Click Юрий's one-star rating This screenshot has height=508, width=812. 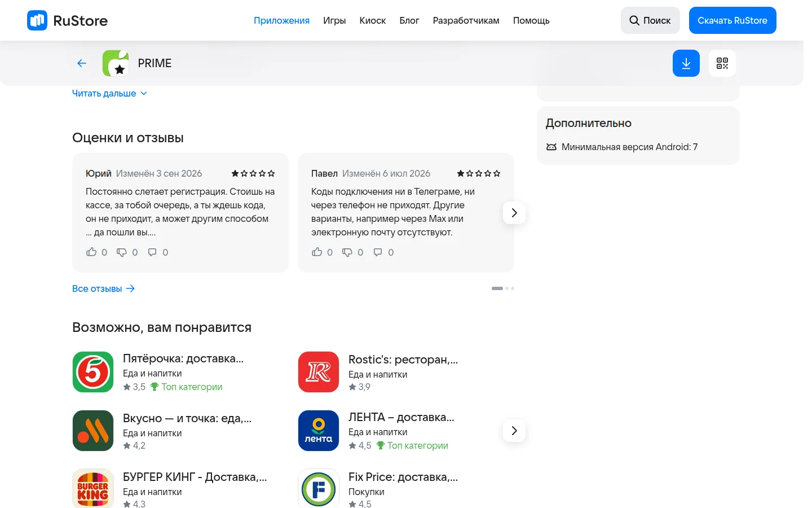253,173
